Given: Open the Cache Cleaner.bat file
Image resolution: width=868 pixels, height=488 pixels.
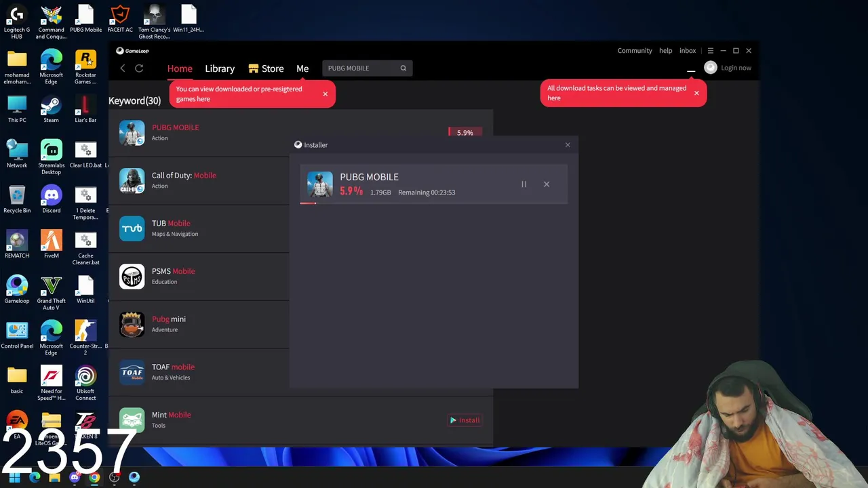Looking at the screenshot, I should 85,248.
